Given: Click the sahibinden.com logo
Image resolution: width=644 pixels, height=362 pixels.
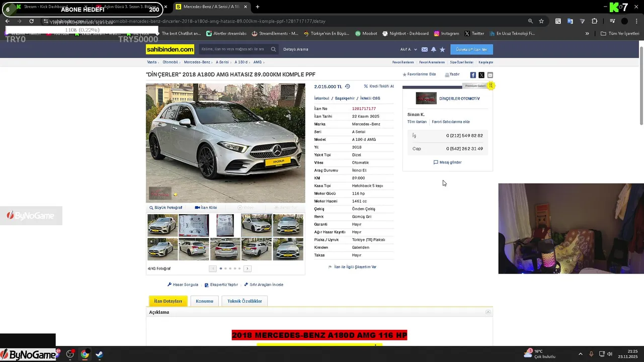Looking at the screenshot, I should coord(170,49).
